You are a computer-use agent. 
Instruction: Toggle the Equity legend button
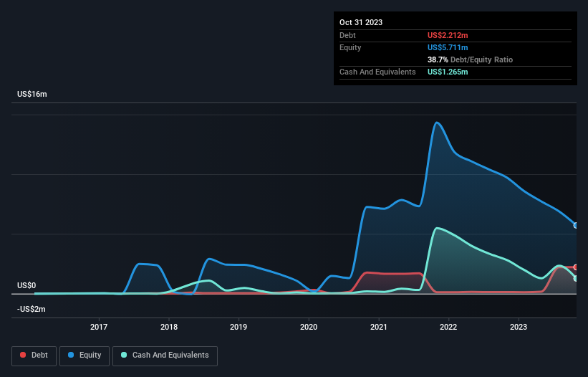pos(85,355)
